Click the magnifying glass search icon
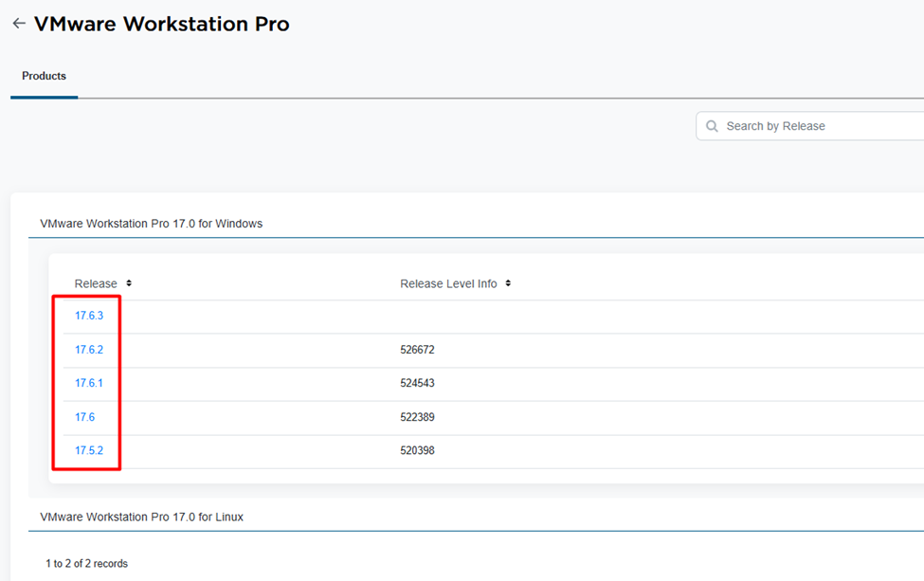This screenshot has width=924, height=581. (x=712, y=126)
